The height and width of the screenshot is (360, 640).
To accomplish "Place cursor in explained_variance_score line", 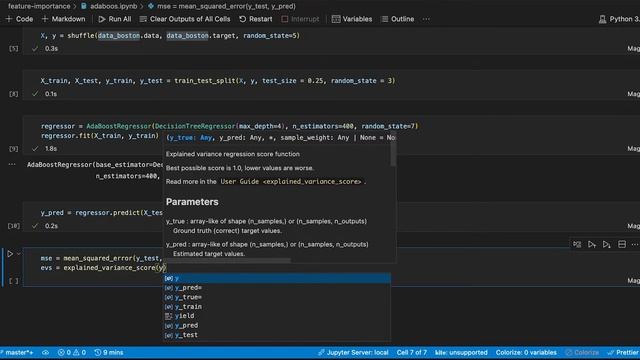I will coord(103,268).
